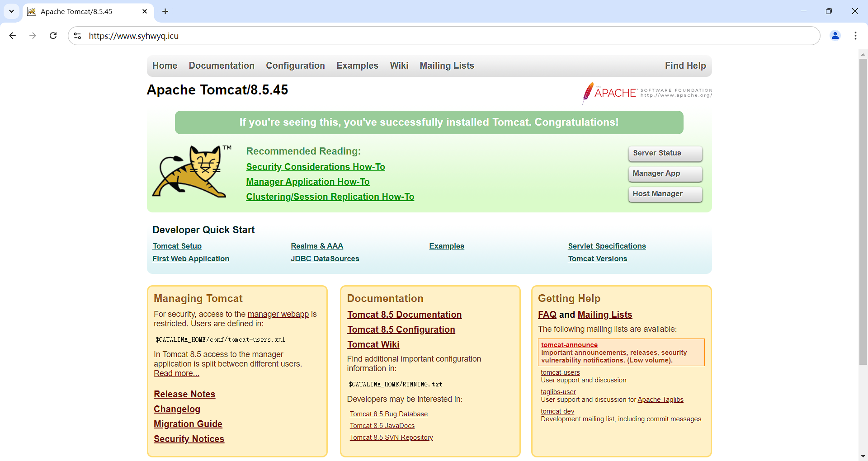The height and width of the screenshot is (461, 868).
Task: Select the Apache Tomcat/8.5.45 browser tab
Action: (88, 11)
